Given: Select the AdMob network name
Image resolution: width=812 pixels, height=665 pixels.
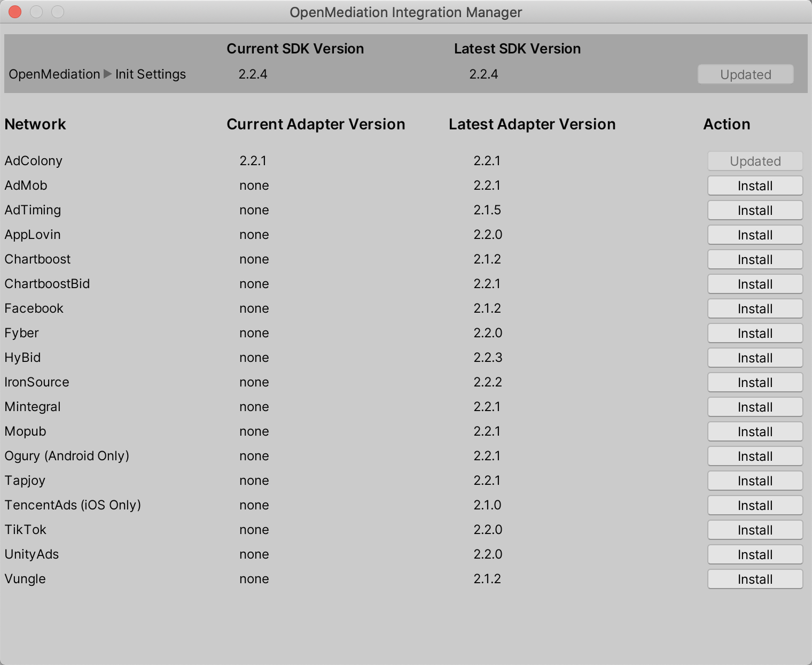Looking at the screenshot, I should point(26,185).
